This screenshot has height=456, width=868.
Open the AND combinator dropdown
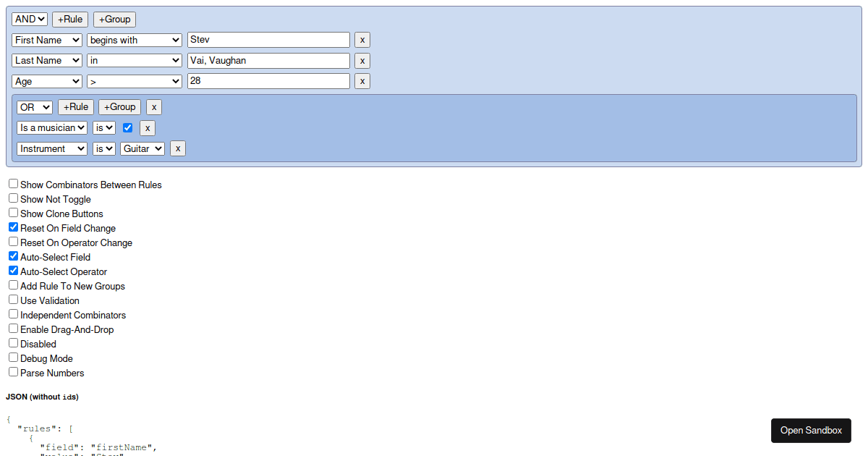pos(30,20)
